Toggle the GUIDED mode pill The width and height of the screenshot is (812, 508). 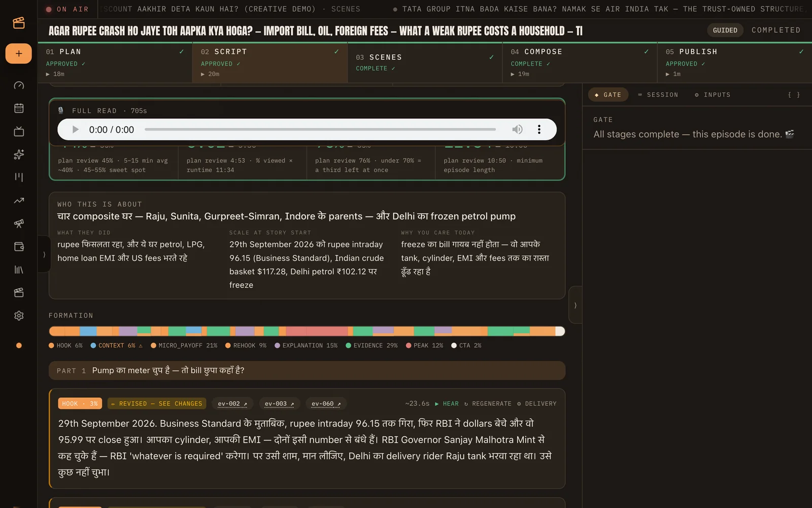tap(725, 30)
